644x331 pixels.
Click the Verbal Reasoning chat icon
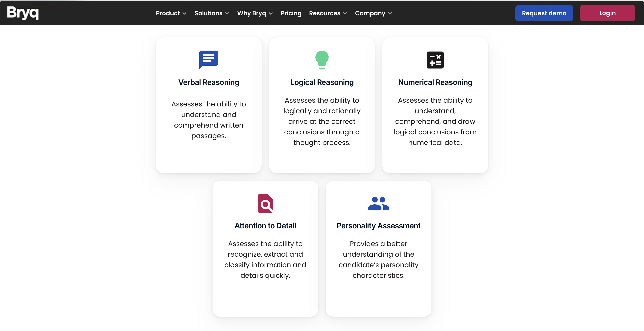point(209,59)
